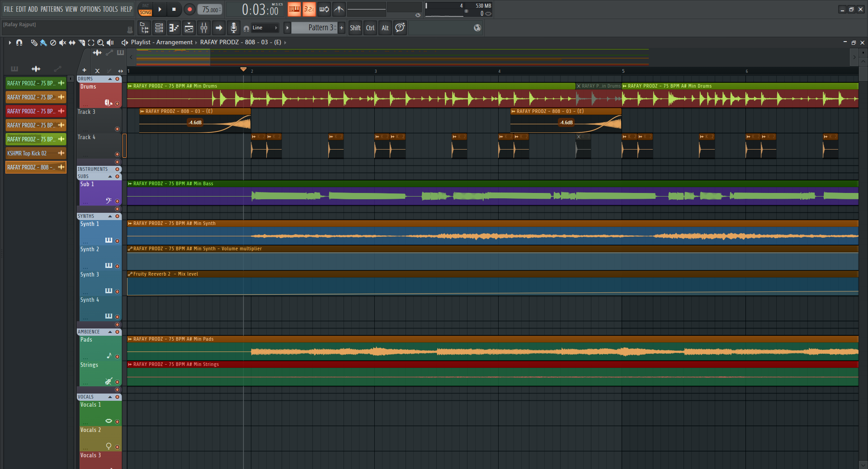Open the Line snap dropdown
Screen dimensions: 868x469
265,28
